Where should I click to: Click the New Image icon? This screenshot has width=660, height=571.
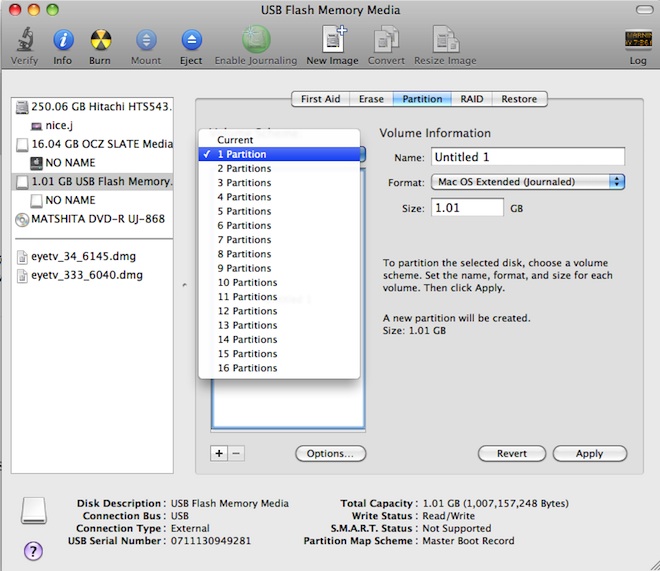(332, 41)
